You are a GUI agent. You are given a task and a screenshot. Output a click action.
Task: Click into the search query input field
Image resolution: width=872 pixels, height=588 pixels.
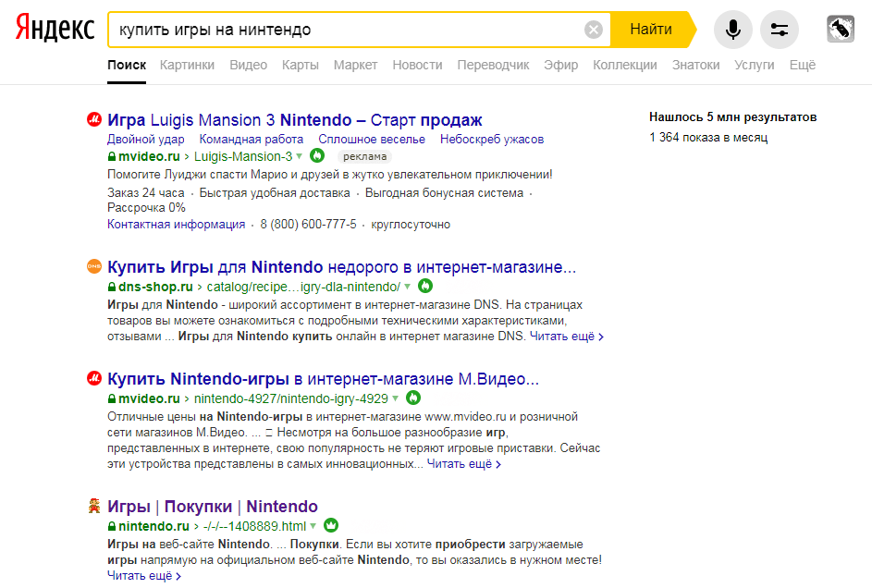point(342,30)
